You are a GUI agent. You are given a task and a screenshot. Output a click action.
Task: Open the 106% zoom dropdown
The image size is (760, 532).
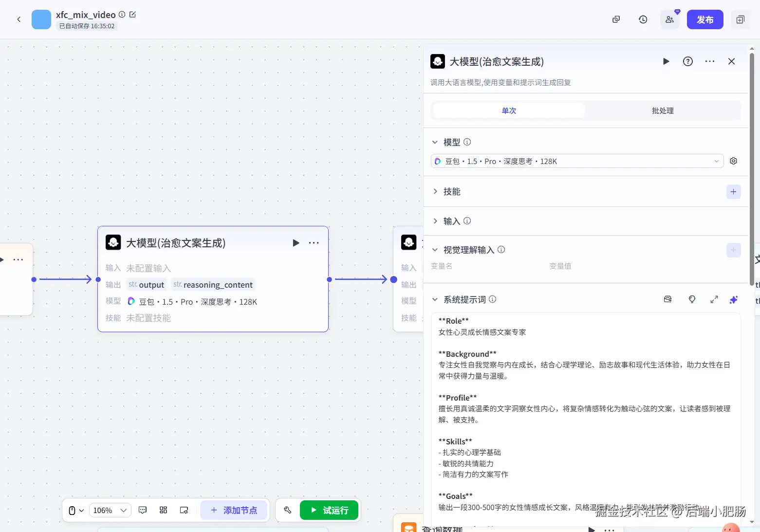[x=110, y=510]
